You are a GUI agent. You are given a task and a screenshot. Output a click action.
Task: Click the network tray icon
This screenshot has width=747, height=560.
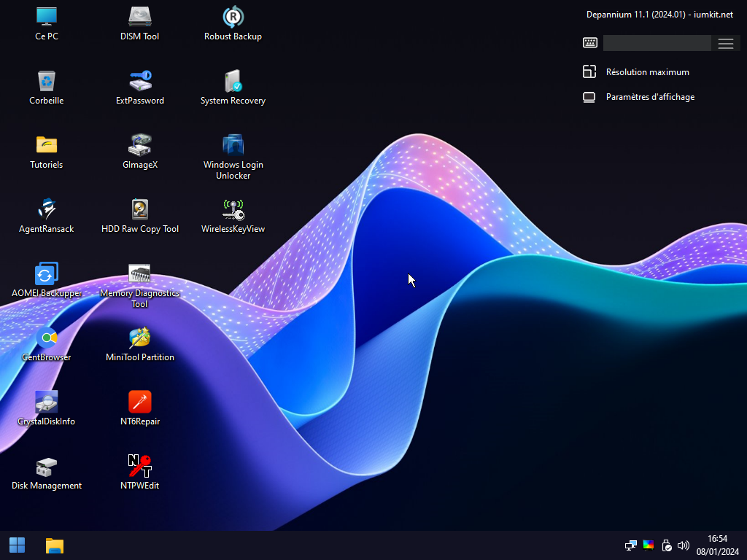631,545
